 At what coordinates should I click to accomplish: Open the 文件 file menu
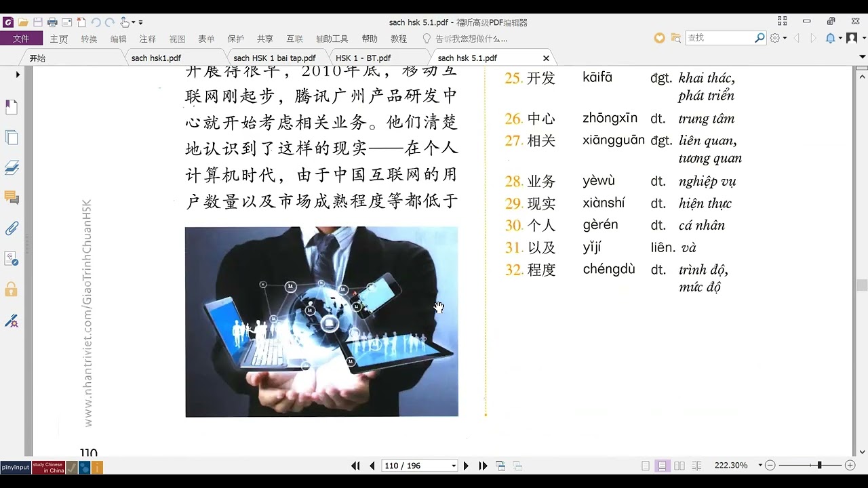(21, 39)
